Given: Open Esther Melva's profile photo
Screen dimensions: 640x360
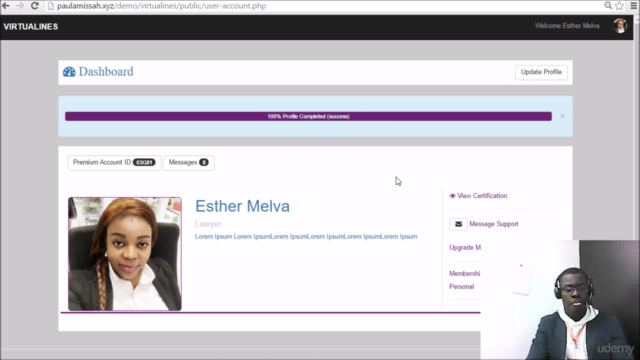Looking at the screenshot, I should coord(125,254).
